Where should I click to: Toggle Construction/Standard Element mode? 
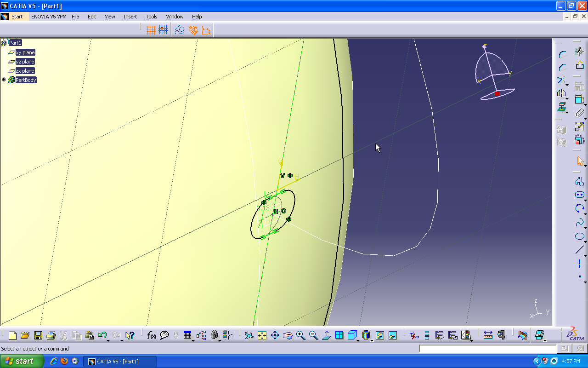(180, 30)
